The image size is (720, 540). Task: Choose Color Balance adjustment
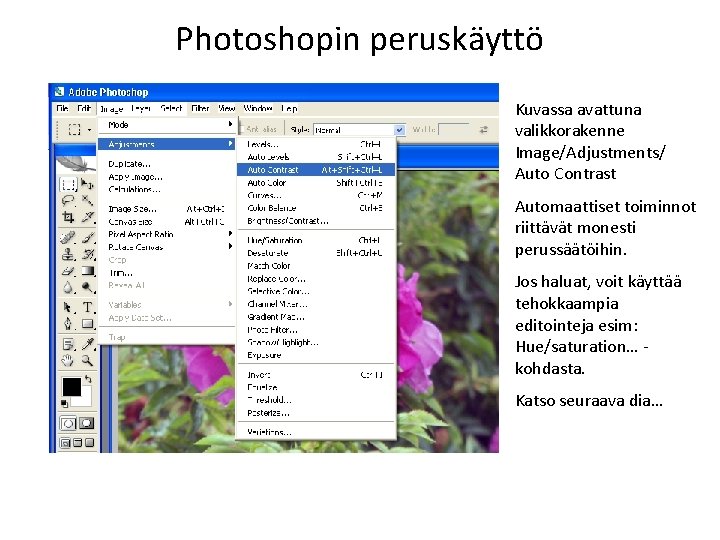(x=316, y=208)
